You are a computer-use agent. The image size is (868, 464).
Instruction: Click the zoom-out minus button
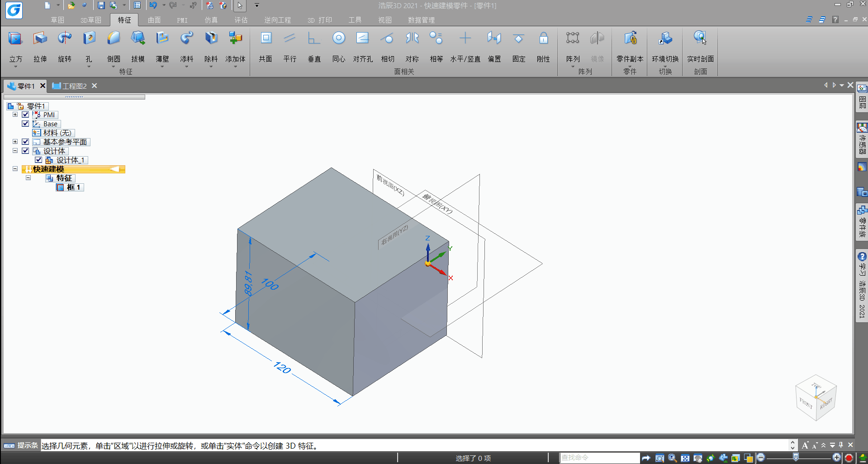pyautogui.click(x=761, y=457)
